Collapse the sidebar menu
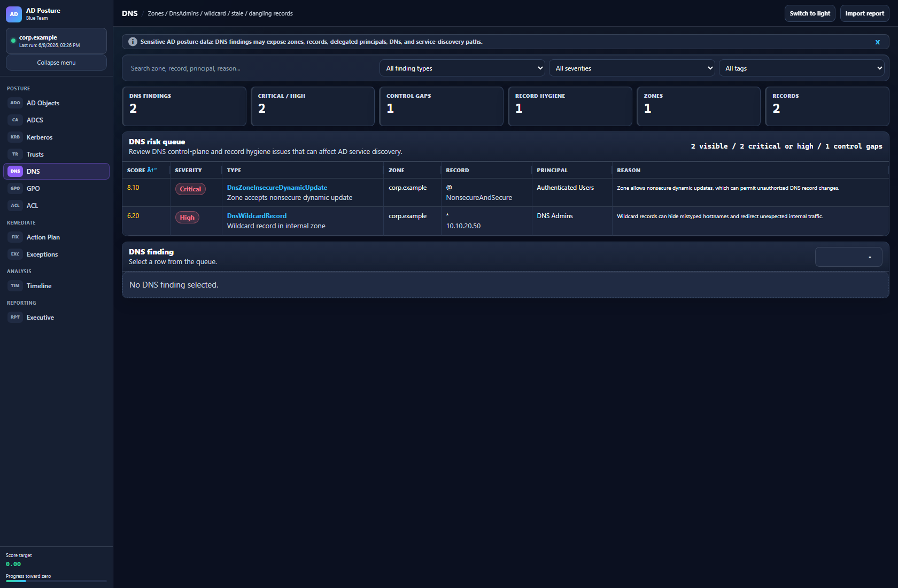The height and width of the screenshot is (588, 898). (56, 63)
